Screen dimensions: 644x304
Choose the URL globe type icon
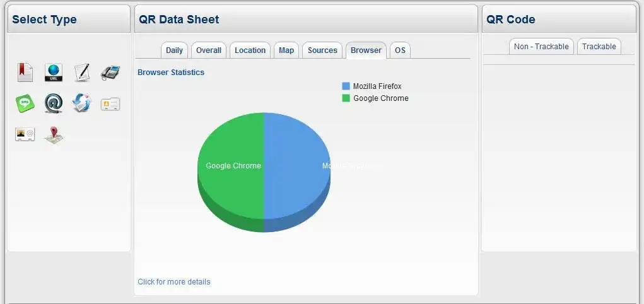click(x=54, y=73)
